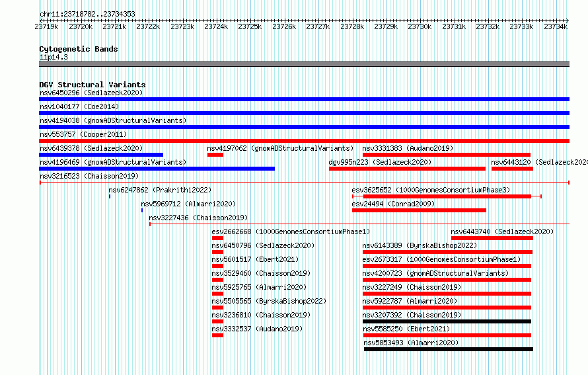588x375 pixels.
Task: Click the chr11:23718782..23734353 coordinate label
Action: point(87,14)
